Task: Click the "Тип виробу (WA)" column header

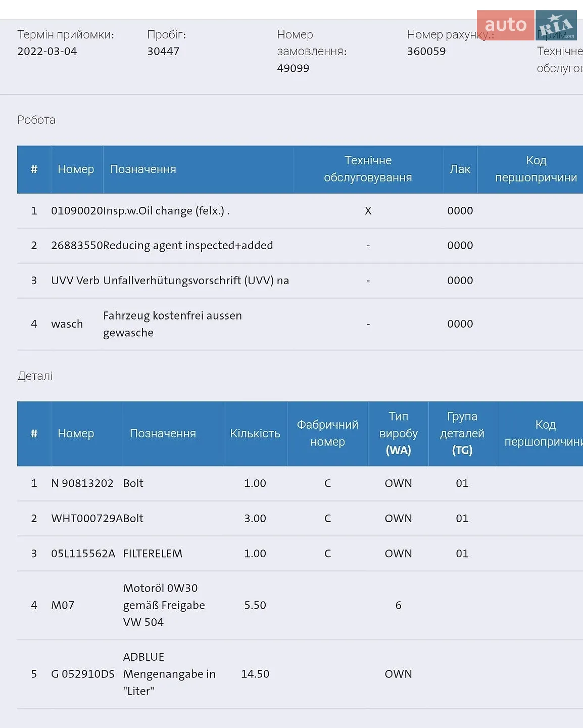Action: 398,433
